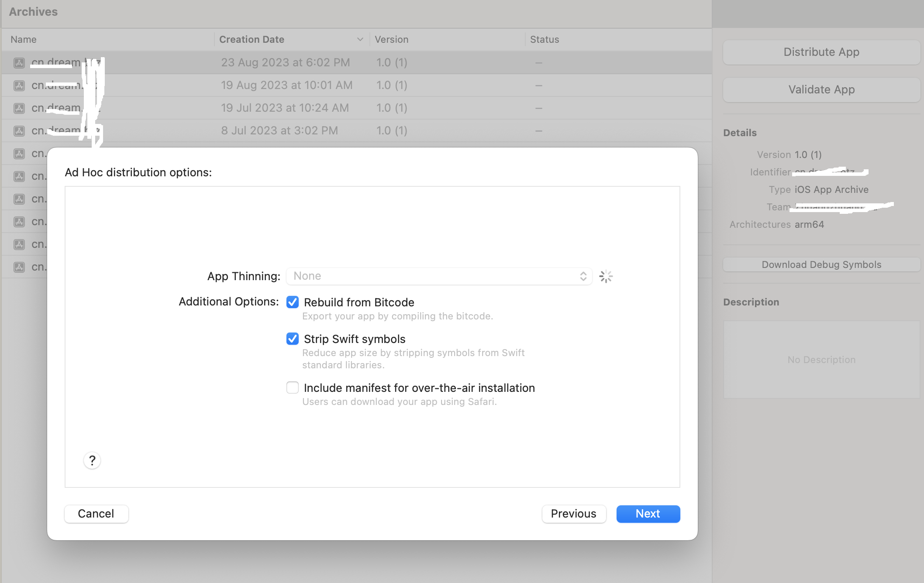Click the archive icon in the 23 Aug 2023 row

(19, 63)
